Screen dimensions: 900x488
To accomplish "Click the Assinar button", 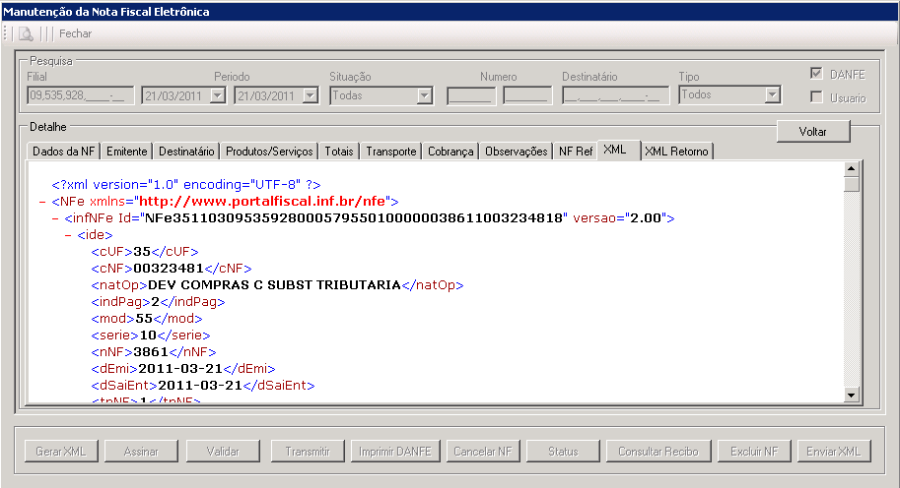I will coord(141,451).
